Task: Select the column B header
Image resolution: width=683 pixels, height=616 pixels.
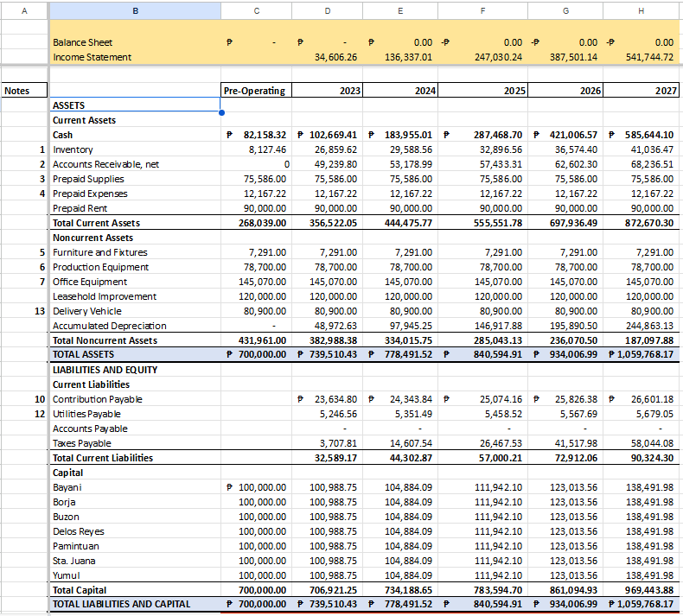Action: [x=135, y=10]
